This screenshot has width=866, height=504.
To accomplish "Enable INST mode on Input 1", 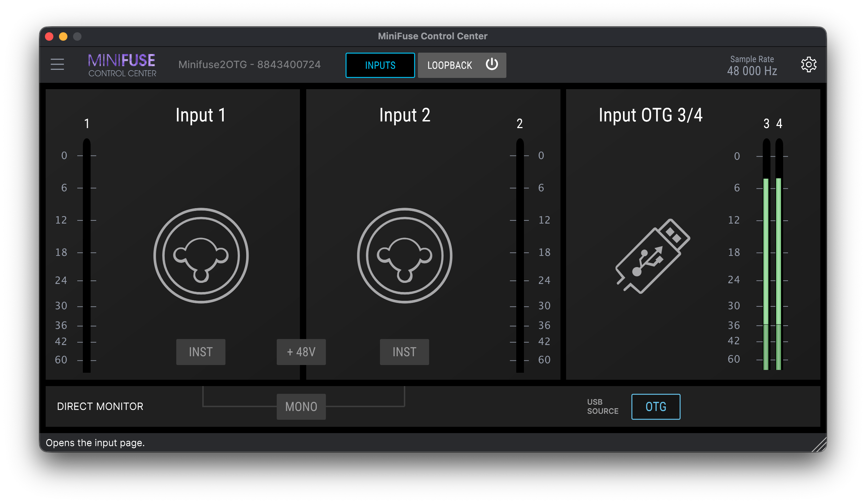I will [201, 352].
